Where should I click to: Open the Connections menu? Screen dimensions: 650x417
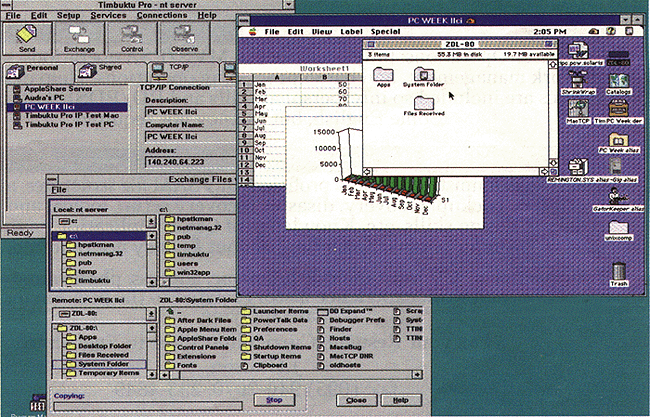coord(162,15)
